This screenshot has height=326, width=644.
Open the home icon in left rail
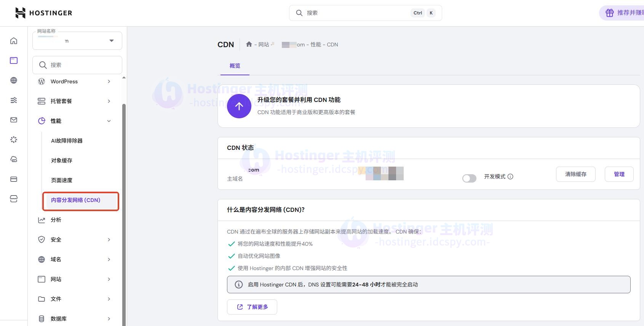(14, 41)
